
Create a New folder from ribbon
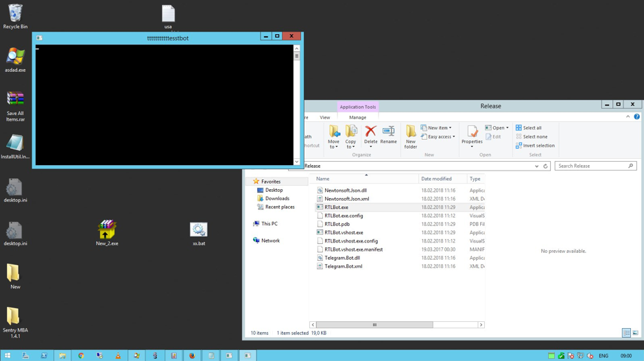pyautogui.click(x=411, y=136)
